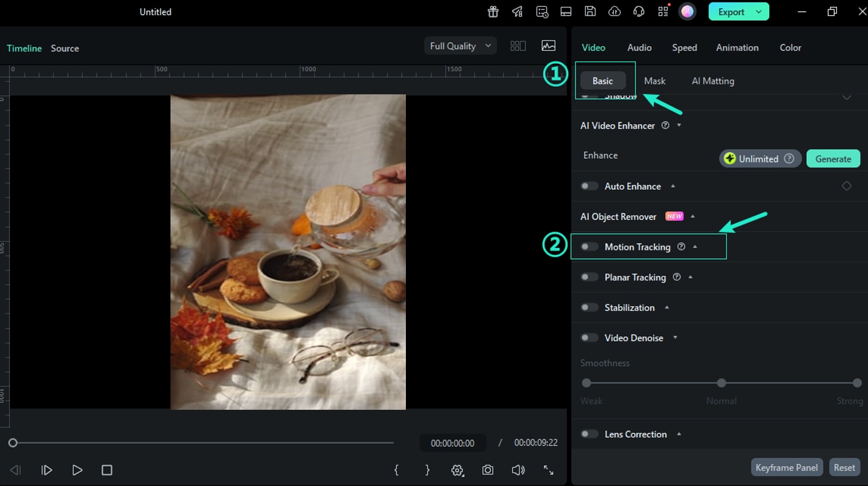The width and height of the screenshot is (868, 486).
Task: Play the video preview
Action: coord(77,470)
